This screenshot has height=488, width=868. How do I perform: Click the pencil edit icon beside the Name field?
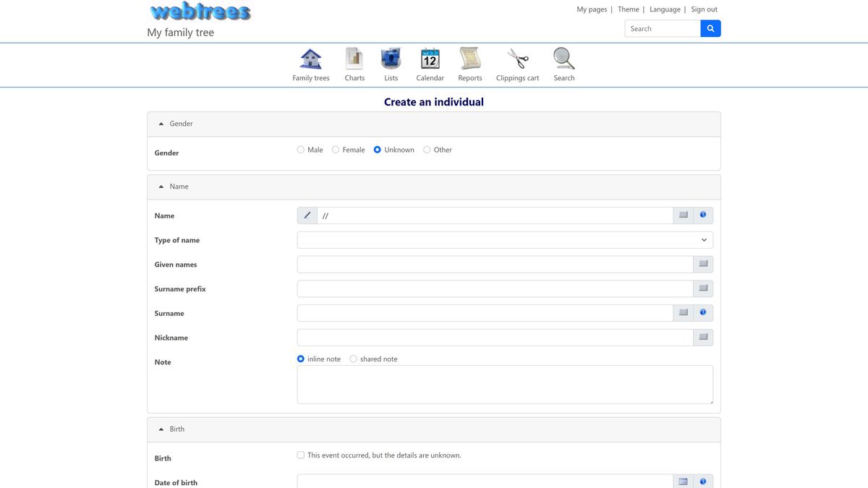(307, 215)
